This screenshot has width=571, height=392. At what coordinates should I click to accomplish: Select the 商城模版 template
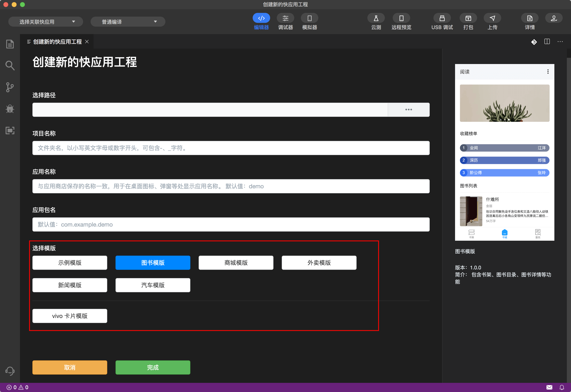236,263
